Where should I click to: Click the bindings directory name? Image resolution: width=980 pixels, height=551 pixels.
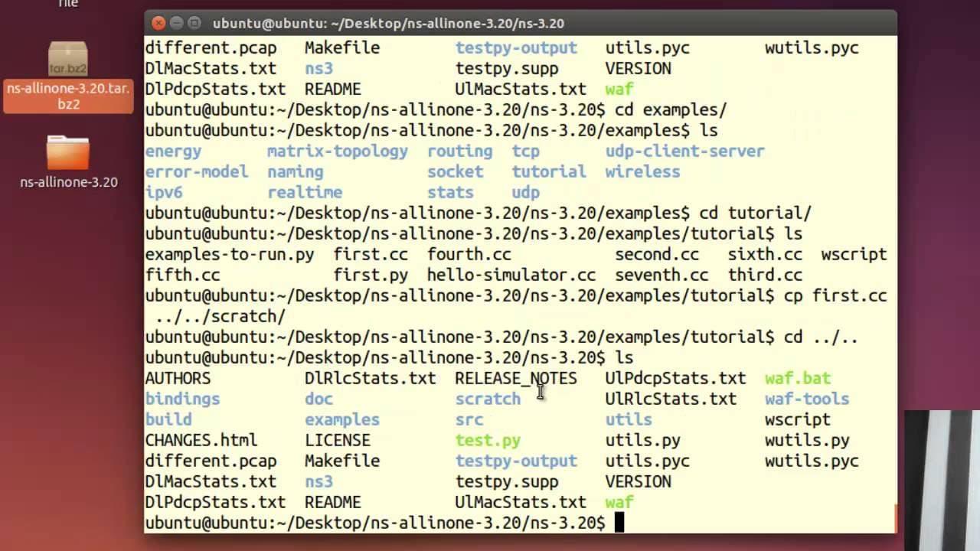[x=183, y=399]
